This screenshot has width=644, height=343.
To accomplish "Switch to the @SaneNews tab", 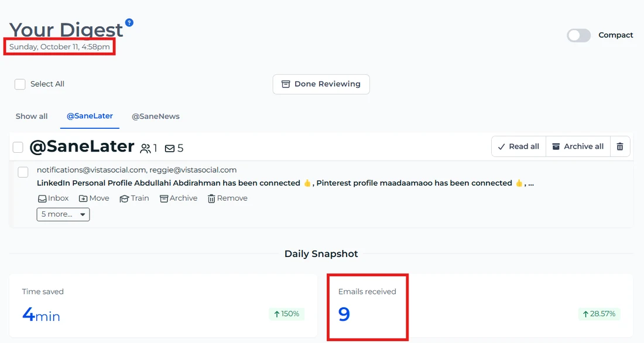I will pos(156,116).
